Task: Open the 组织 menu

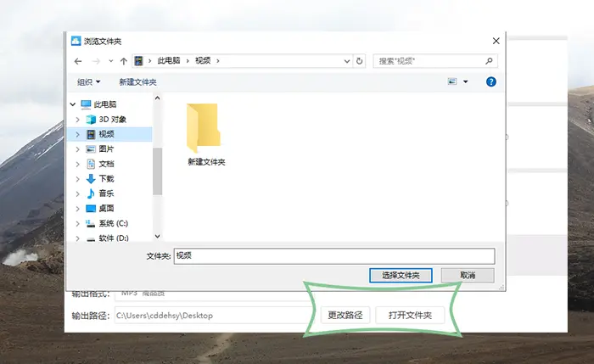Action: tap(88, 81)
